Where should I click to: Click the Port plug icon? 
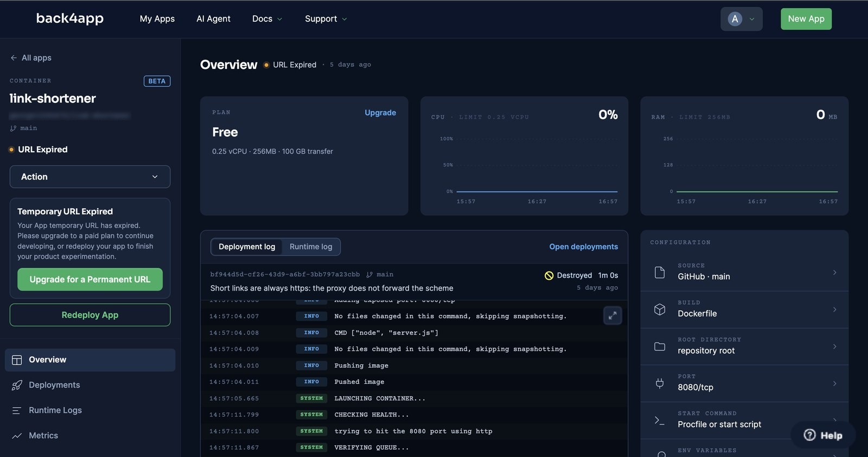[660, 383]
